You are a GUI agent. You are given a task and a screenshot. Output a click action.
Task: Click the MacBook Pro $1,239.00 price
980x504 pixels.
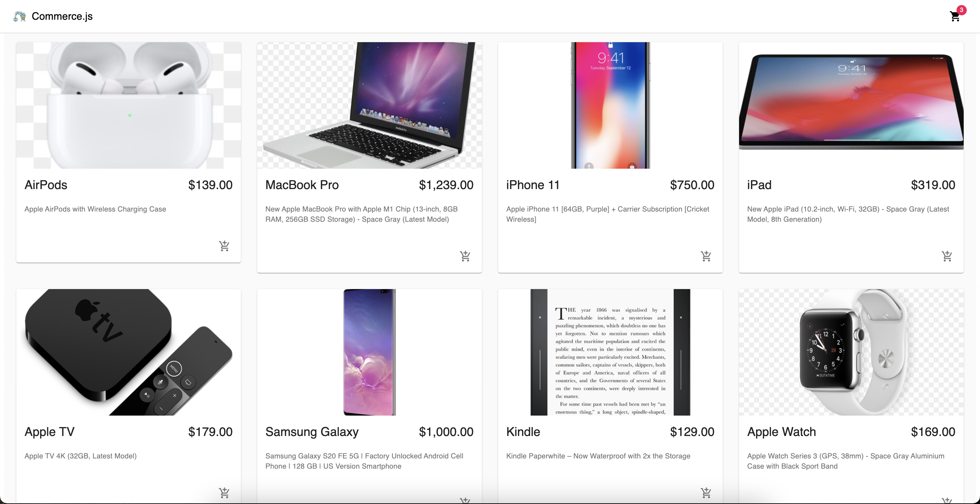tap(446, 185)
